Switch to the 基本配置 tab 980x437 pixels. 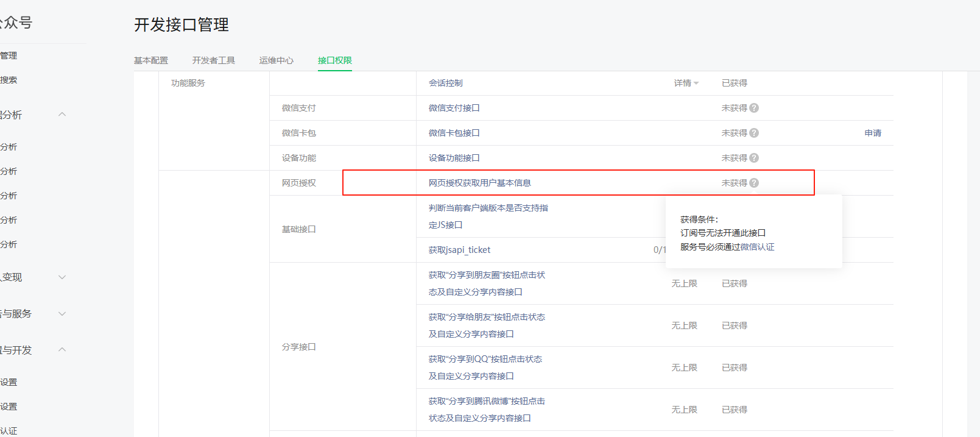[x=151, y=60]
